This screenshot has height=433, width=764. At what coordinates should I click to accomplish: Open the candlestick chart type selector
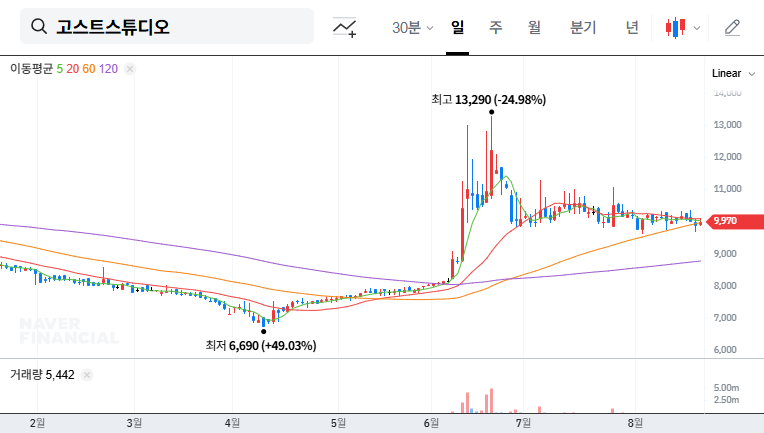tap(676, 28)
